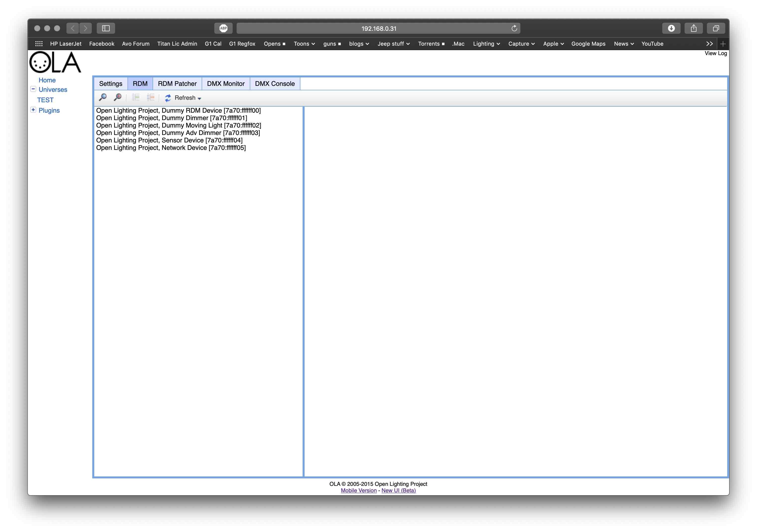Select the TEST universe
The image size is (757, 532).
tap(45, 99)
